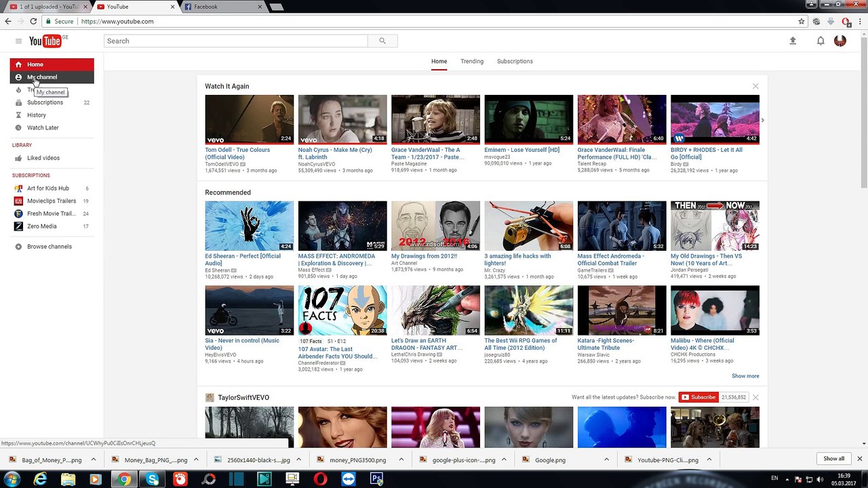Switch to Home tab
Screen dimensions: 868x488
pos(439,61)
